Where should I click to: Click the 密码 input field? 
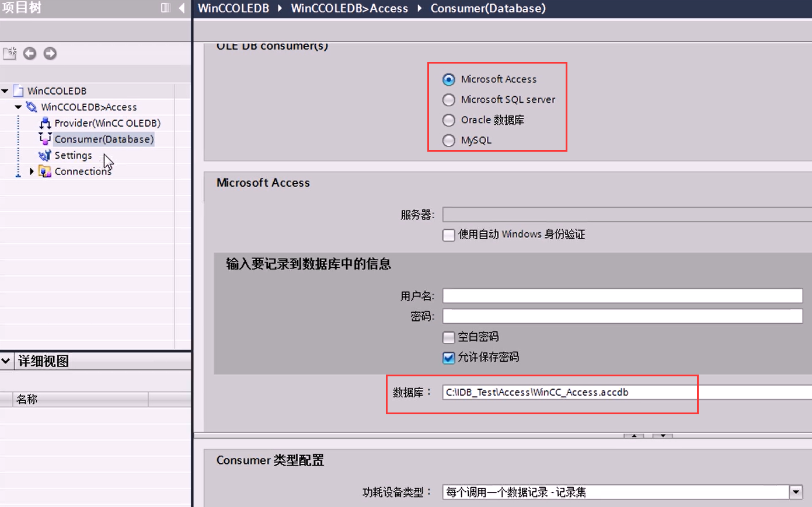click(623, 316)
